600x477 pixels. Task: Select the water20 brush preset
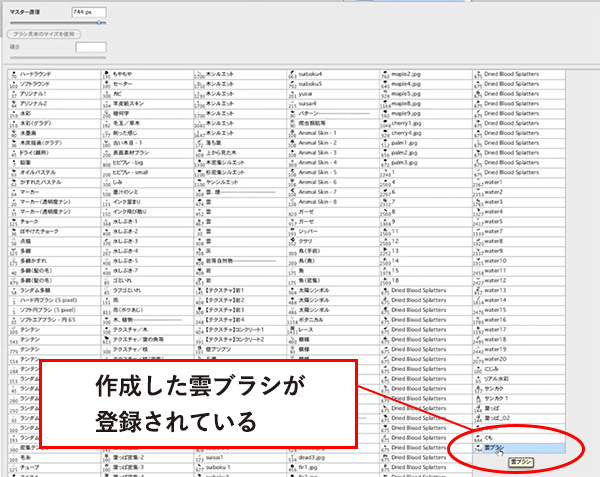[519, 359]
